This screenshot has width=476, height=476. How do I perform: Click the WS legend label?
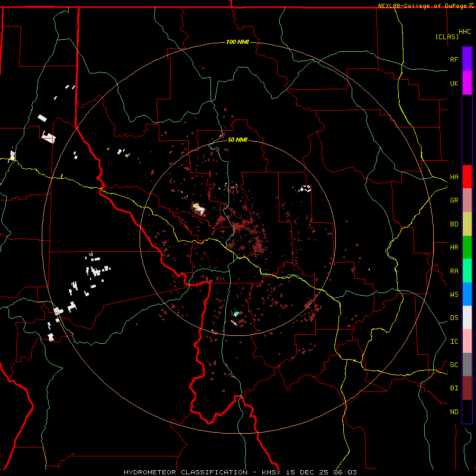(454, 295)
